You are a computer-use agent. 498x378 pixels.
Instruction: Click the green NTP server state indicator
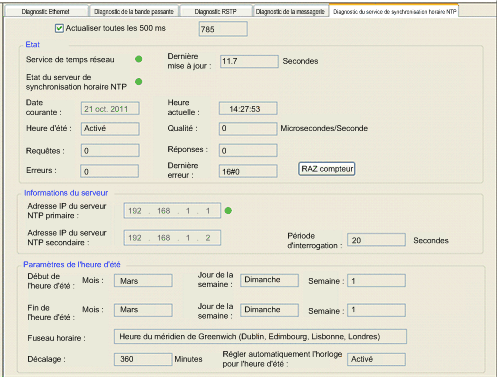[139, 82]
